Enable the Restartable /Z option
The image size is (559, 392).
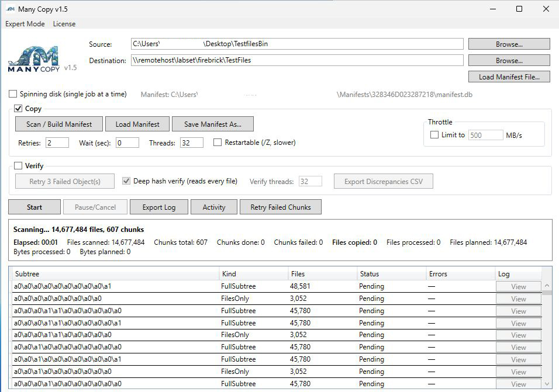[217, 143]
